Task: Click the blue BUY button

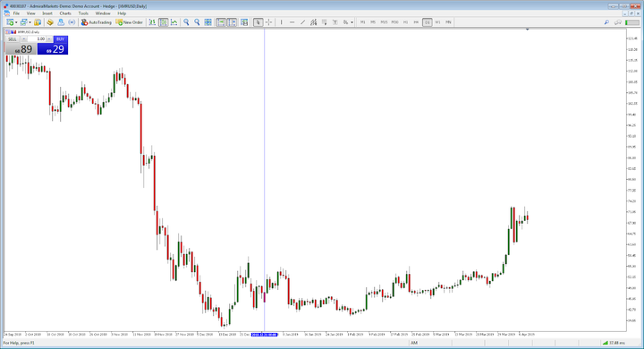Action: 61,39
